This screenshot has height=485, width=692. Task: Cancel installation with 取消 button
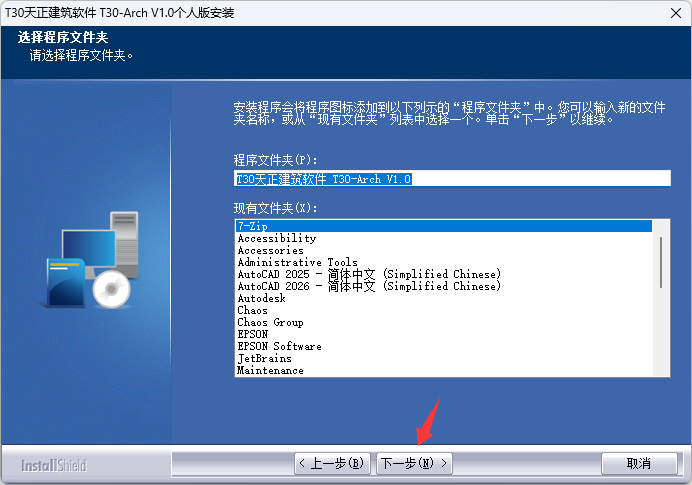(x=639, y=463)
